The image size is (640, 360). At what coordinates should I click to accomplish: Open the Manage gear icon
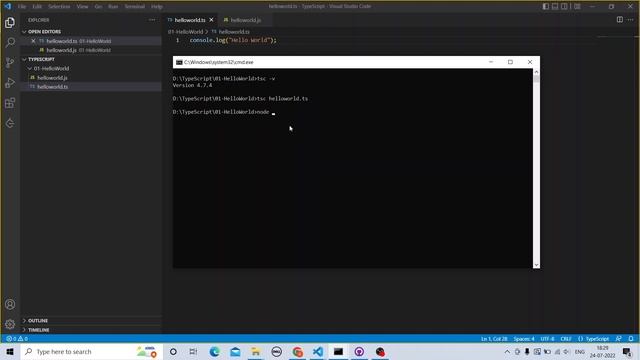(x=10, y=324)
